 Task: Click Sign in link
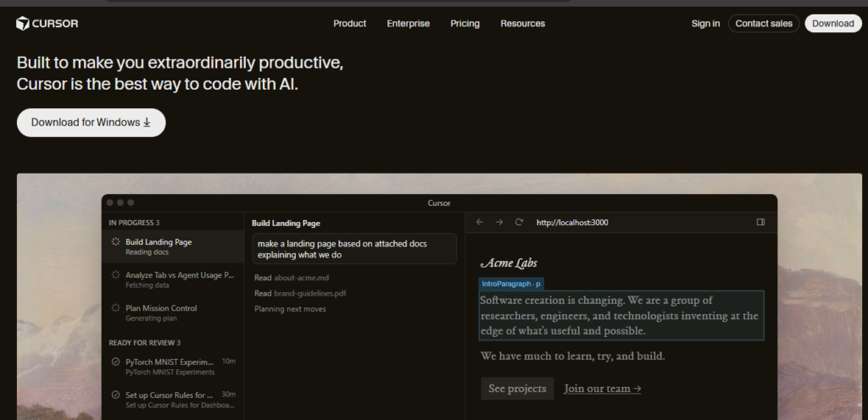(705, 23)
